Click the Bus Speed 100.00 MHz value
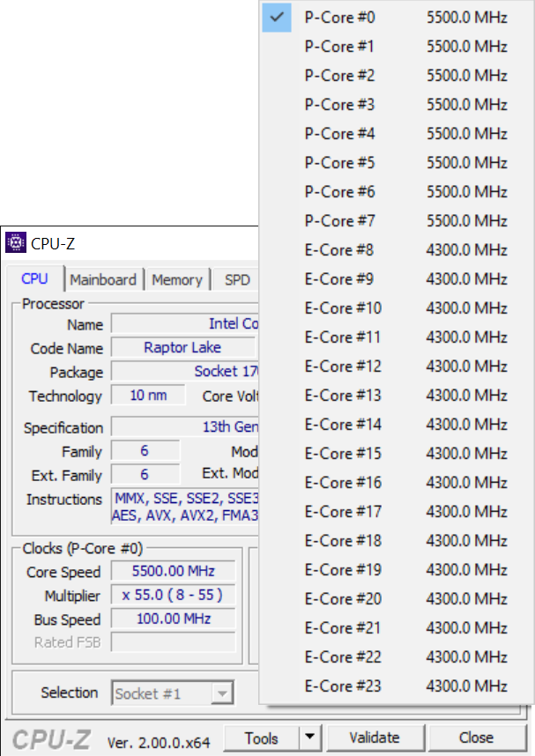 [x=173, y=619]
